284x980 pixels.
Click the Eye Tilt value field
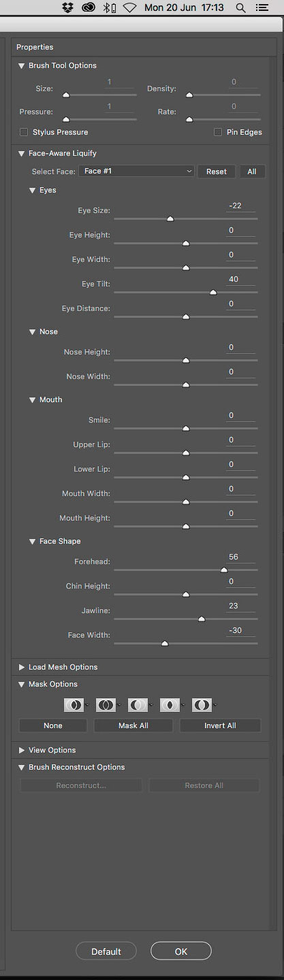point(241,279)
